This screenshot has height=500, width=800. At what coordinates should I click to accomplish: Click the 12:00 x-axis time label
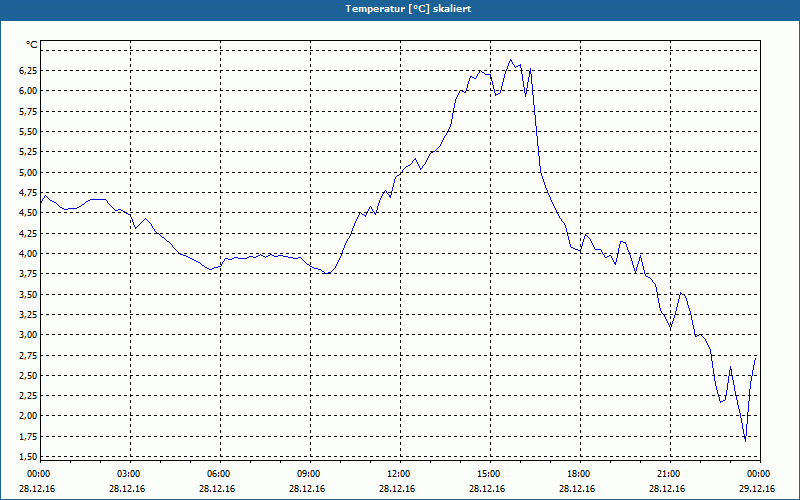(397, 474)
